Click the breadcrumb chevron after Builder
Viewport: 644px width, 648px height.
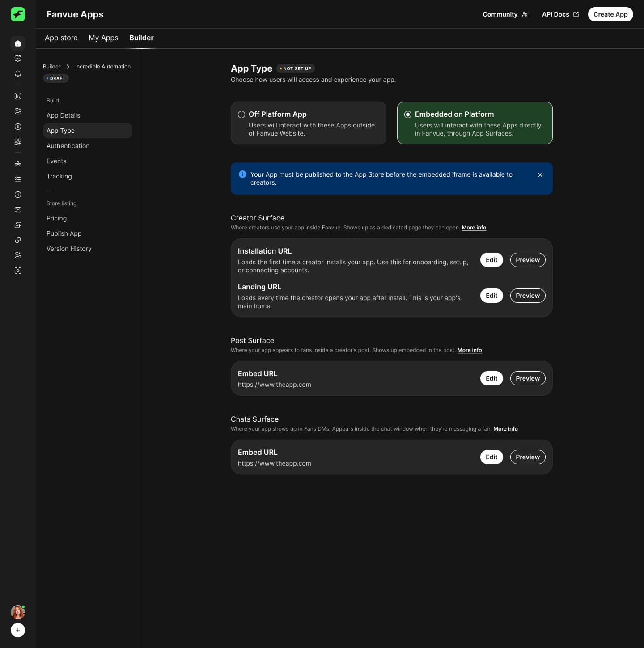(68, 67)
